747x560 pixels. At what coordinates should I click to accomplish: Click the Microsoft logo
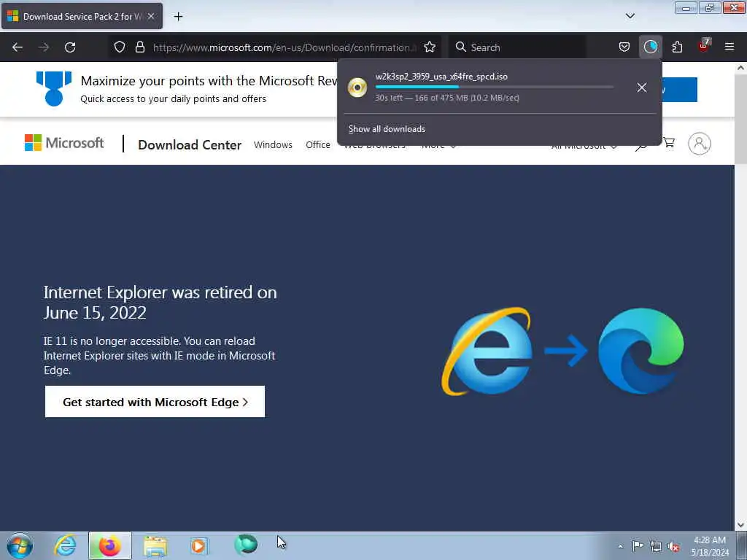[64, 143]
